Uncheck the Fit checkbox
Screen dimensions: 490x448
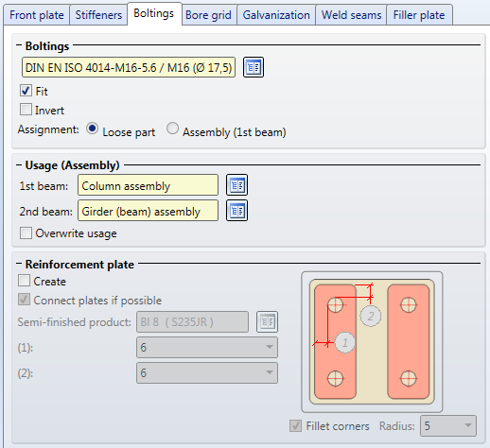pos(26,91)
